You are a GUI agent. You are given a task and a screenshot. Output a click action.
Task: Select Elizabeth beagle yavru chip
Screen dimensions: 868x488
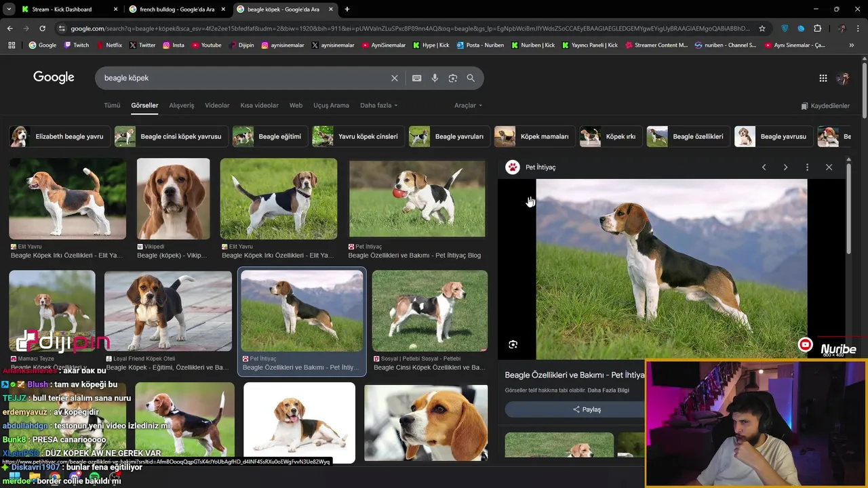click(58, 136)
